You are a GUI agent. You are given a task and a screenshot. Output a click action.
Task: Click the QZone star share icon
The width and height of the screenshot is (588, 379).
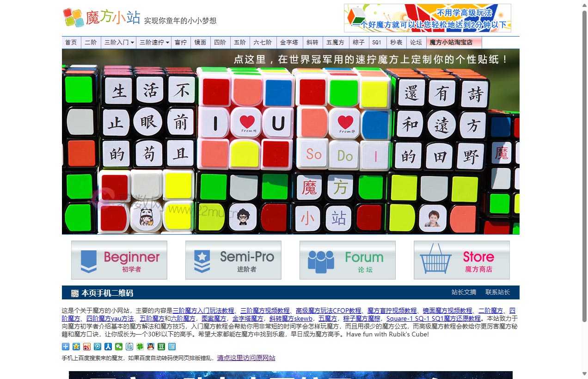coord(76,347)
